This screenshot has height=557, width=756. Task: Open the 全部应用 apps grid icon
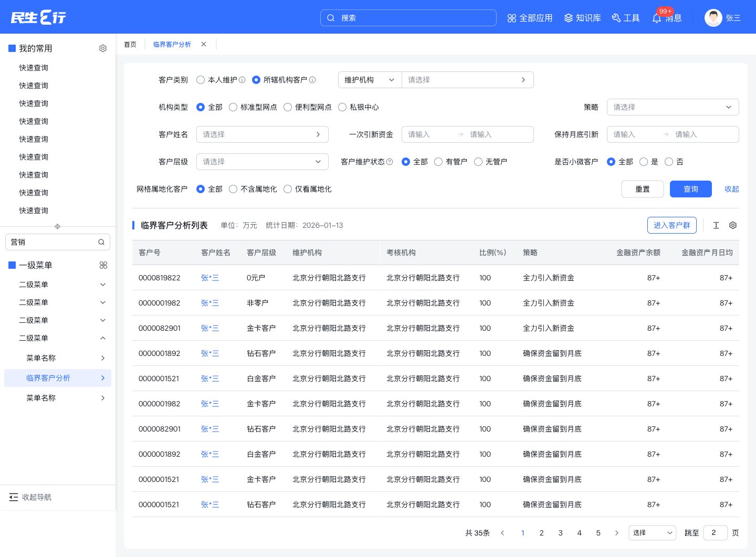tap(511, 18)
